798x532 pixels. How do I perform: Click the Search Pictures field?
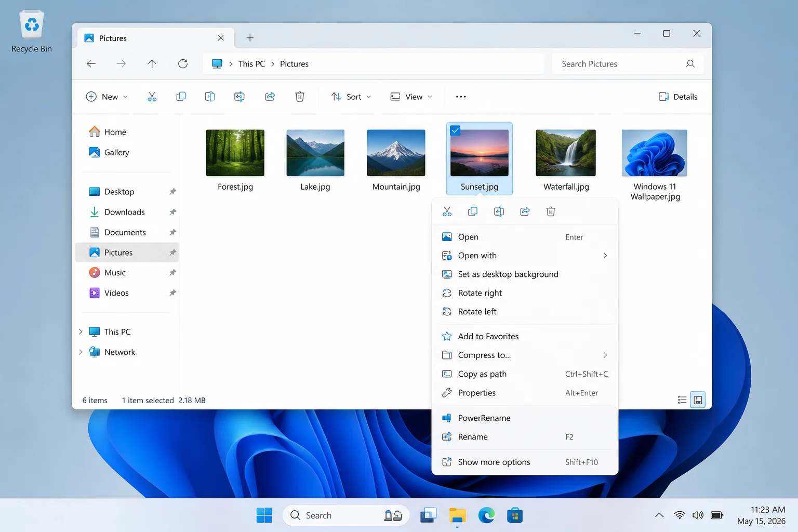[628, 64]
